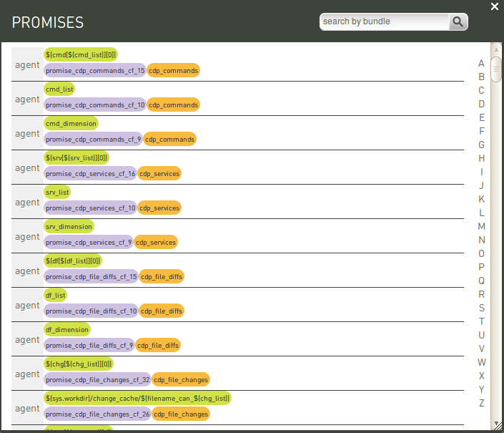The image size is (504, 433).
Task: Open promiser $(chg[$(chg_list)][0]) tag
Action: [x=79, y=364]
